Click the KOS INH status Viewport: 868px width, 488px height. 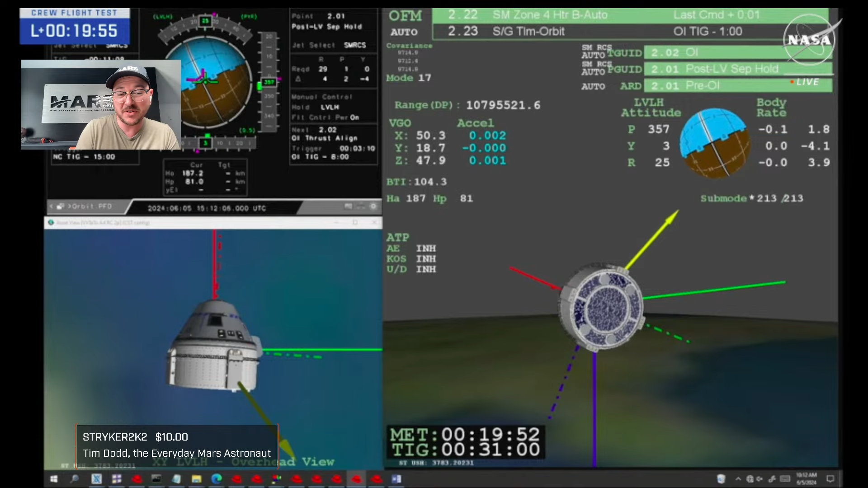(x=411, y=259)
